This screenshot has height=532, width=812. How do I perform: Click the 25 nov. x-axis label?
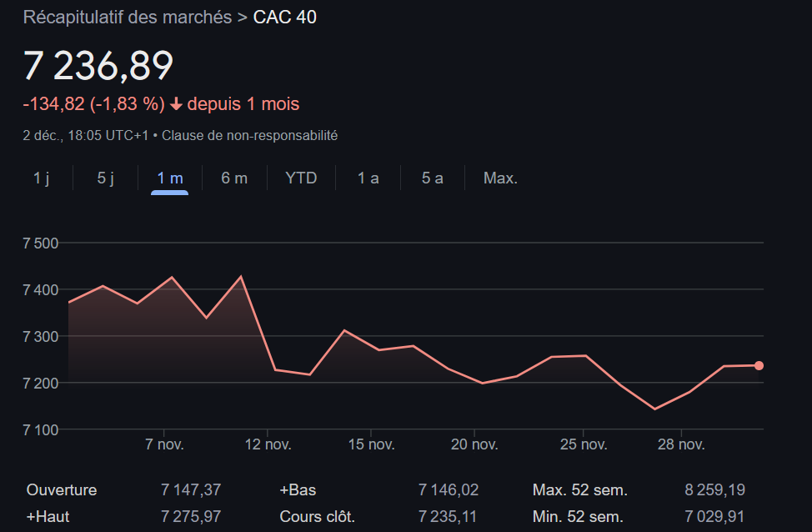tap(584, 444)
